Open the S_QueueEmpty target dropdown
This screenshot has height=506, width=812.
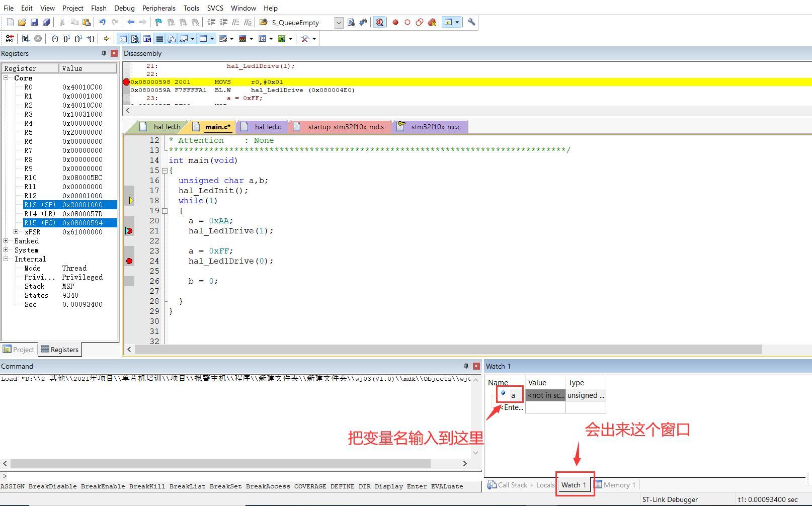[x=338, y=22]
